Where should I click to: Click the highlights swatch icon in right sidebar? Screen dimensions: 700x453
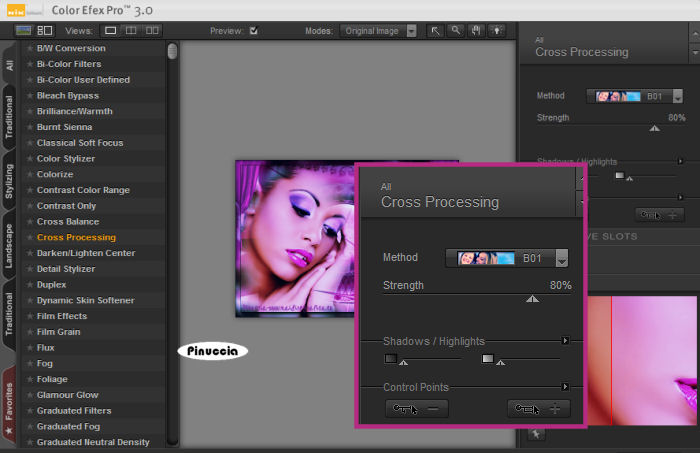620,175
